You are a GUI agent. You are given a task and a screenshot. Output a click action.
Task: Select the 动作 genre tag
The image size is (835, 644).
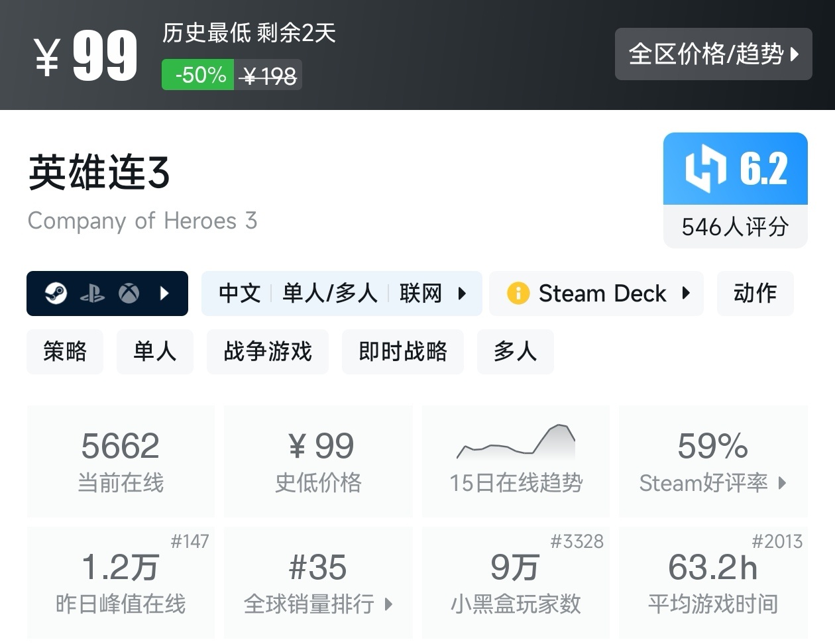755,293
